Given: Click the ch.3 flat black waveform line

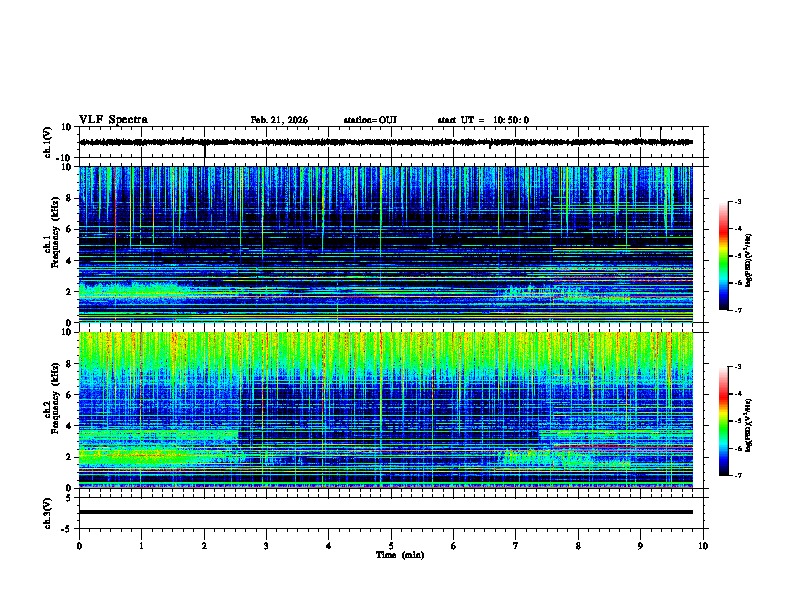Looking at the screenshot, I should click(x=386, y=512).
